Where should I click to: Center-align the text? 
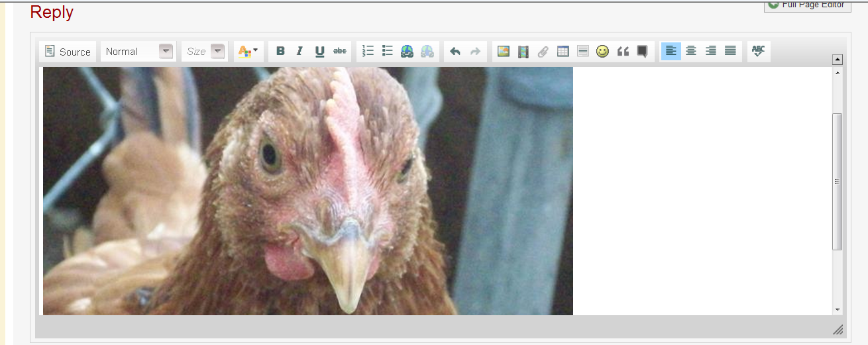coord(691,51)
